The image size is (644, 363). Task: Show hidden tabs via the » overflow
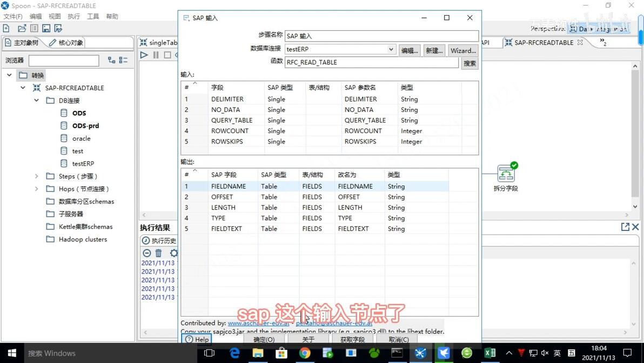point(602,41)
